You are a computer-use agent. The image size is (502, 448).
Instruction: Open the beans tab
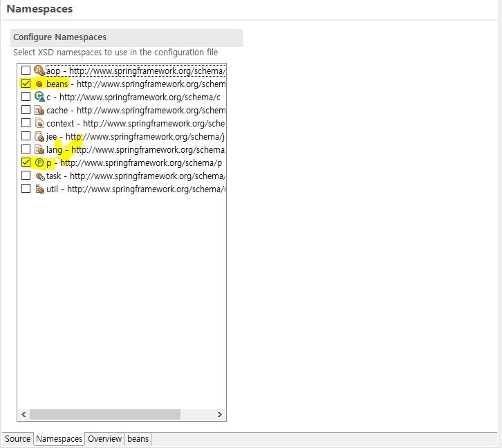[x=138, y=439]
